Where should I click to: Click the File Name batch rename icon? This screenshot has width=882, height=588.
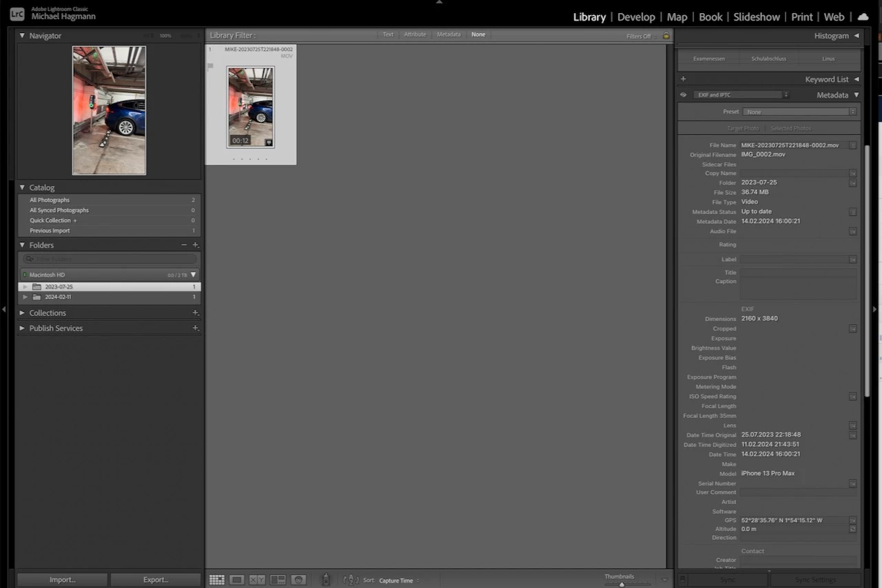point(853,145)
